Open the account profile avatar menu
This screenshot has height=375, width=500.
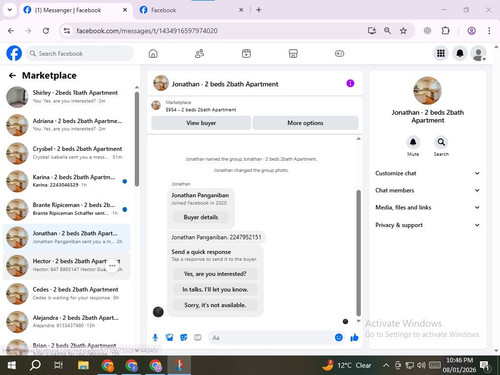tap(478, 53)
